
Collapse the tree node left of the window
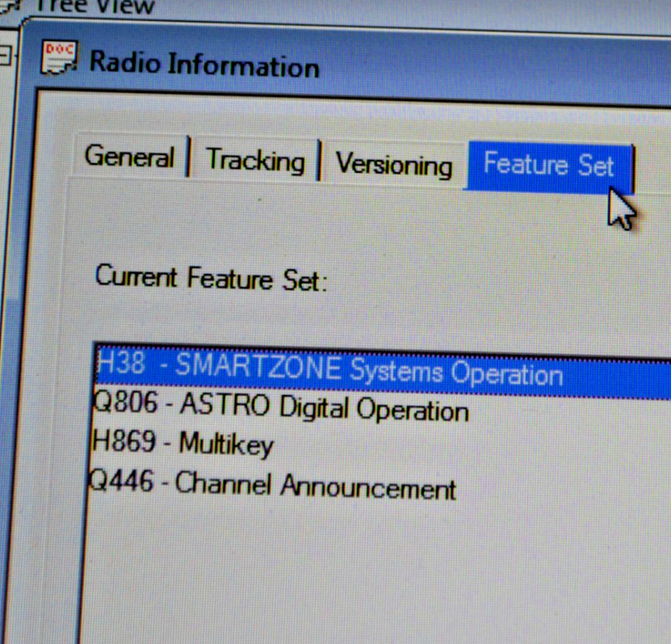[x=6, y=56]
